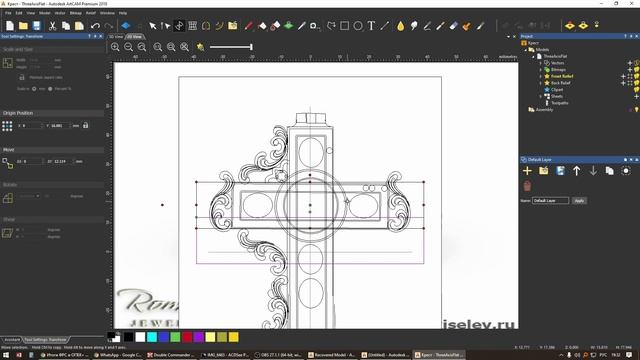The image size is (640, 360).
Task: Open the Edit menu
Action: click(19, 13)
